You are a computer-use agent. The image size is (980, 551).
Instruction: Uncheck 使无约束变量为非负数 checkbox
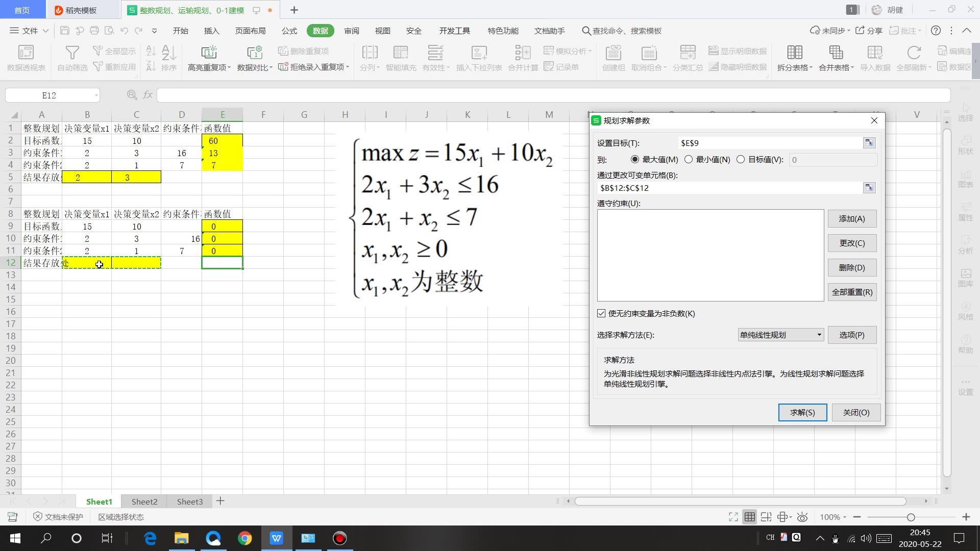[601, 313]
